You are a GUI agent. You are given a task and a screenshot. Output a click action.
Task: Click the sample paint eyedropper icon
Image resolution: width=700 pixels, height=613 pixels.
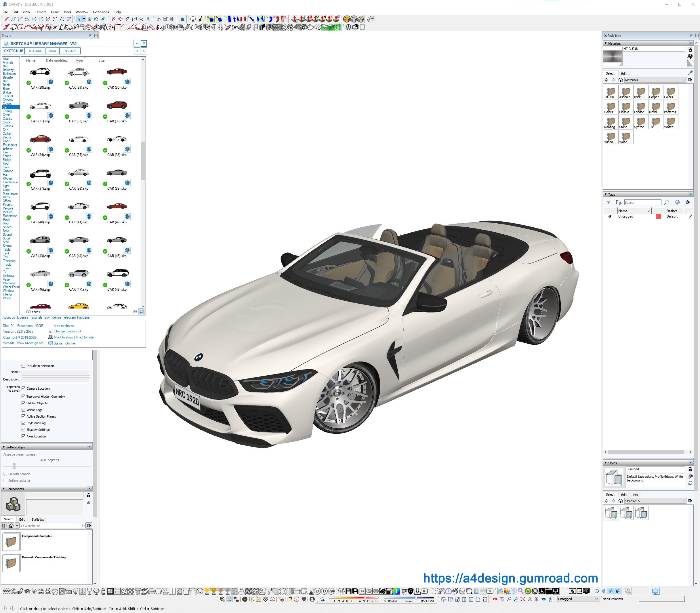tap(690, 73)
